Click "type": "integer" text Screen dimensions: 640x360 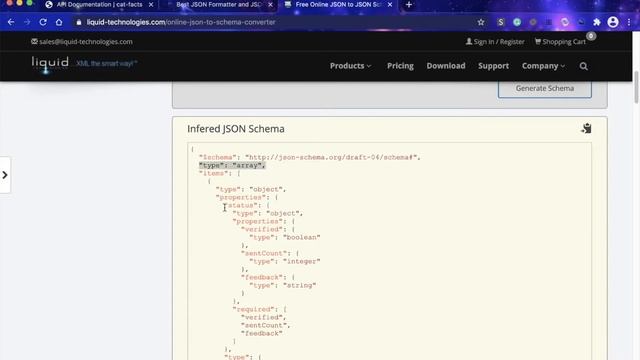[285, 262]
